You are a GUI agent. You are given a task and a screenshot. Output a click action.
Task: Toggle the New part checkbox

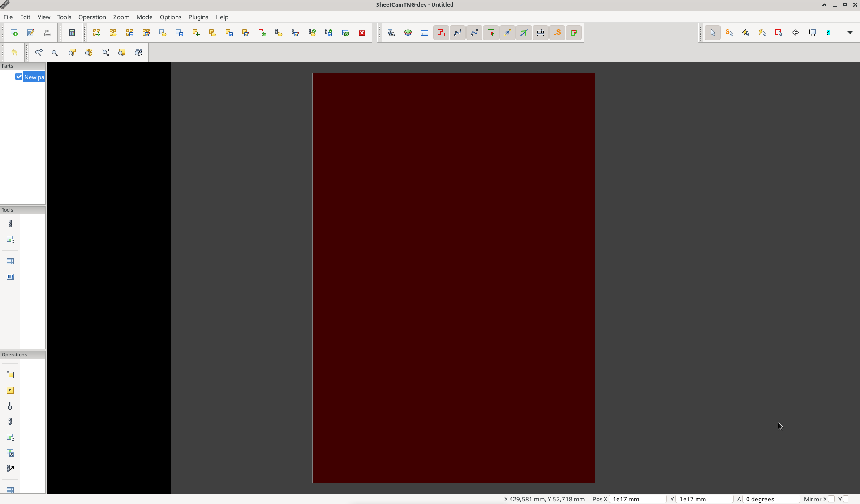coord(19,77)
